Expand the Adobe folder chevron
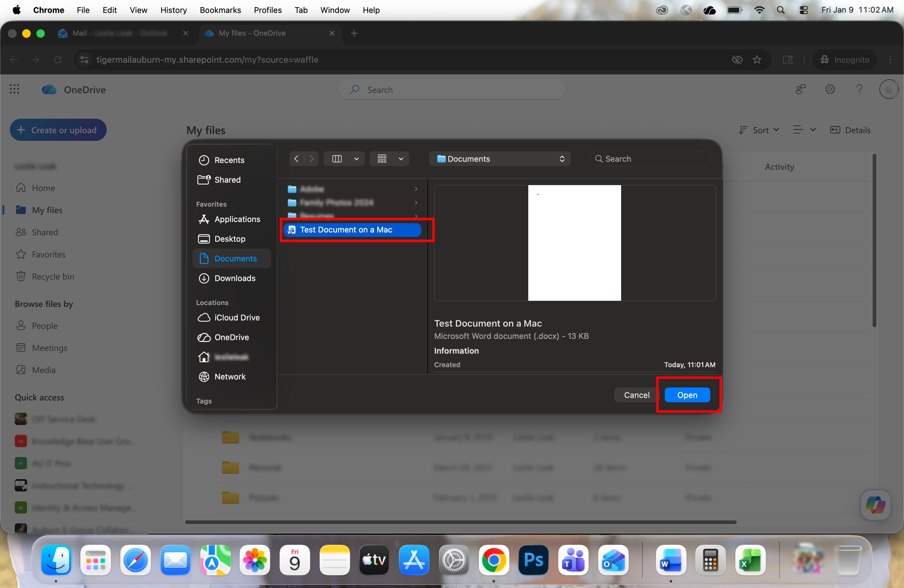The width and height of the screenshot is (904, 588). coord(416,189)
